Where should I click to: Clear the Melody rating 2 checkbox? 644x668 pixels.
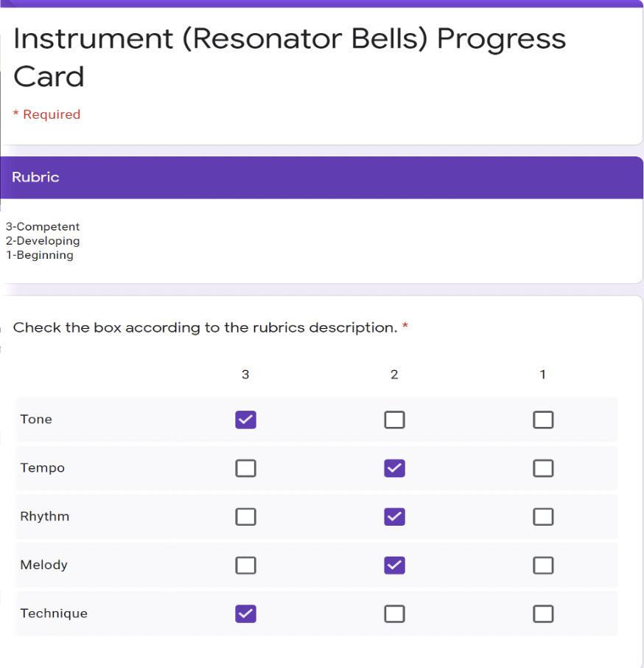(394, 566)
